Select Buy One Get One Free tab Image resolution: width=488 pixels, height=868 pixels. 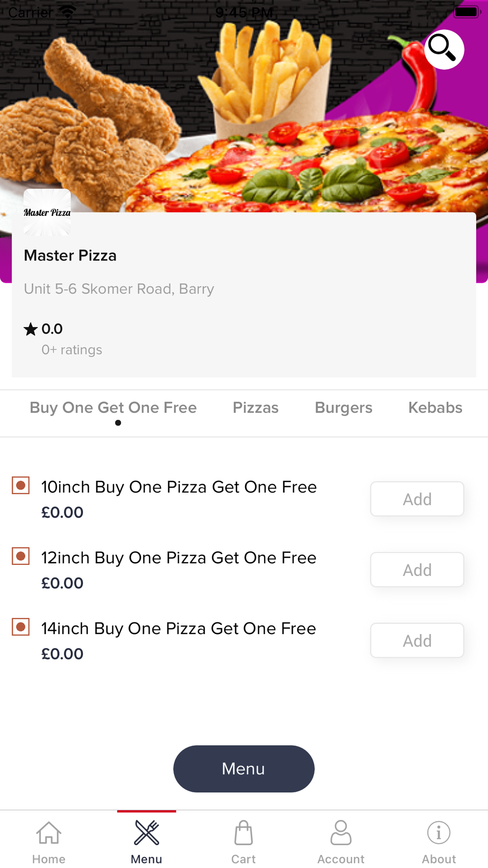tap(113, 408)
